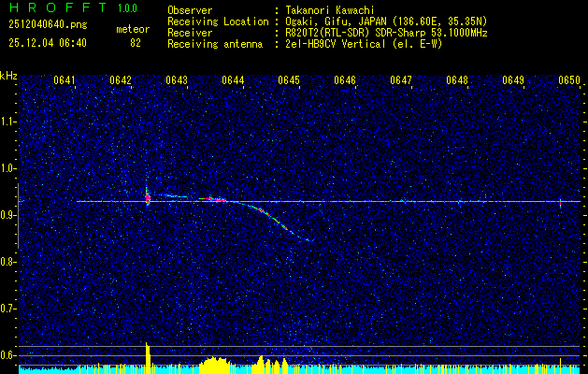Click the version number 1.0.0
The image size is (588, 374).
tap(127, 8)
